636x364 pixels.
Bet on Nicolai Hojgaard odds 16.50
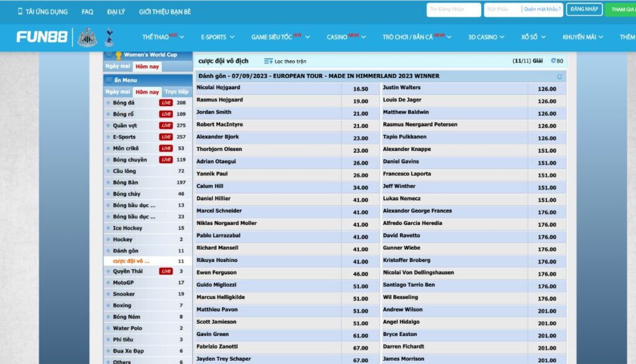(x=360, y=89)
